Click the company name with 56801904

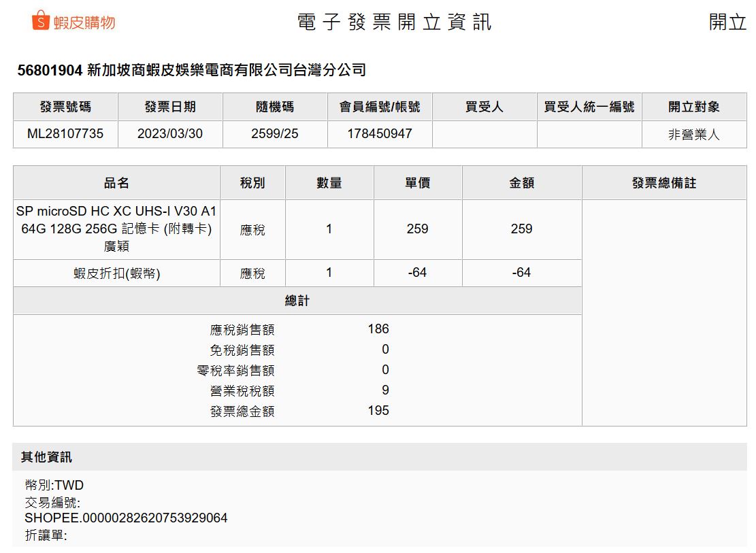(x=192, y=70)
